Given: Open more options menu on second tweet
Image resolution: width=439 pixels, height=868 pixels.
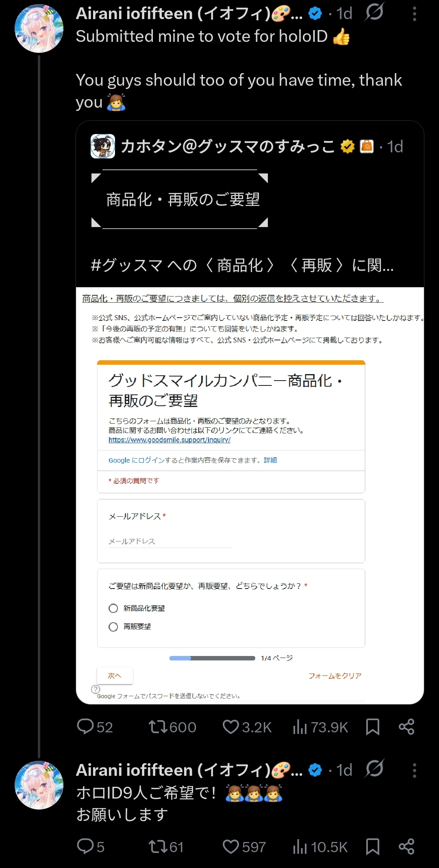Looking at the screenshot, I should (x=414, y=770).
